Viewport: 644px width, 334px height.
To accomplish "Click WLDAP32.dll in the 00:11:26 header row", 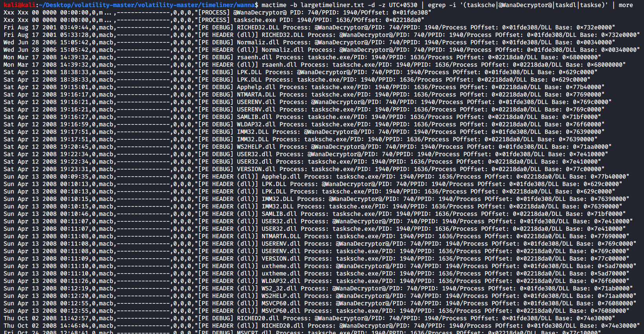I will pyautogui.click(x=281, y=281).
